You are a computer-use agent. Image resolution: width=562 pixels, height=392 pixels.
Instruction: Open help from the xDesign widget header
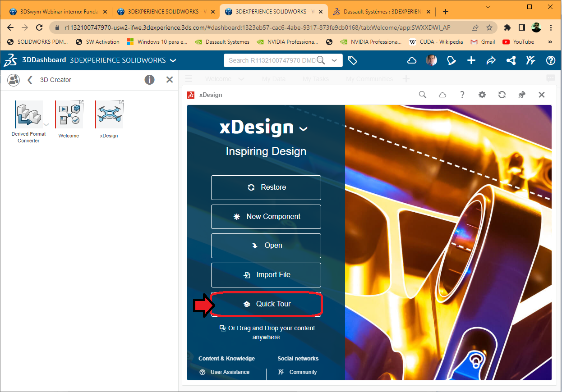click(462, 95)
